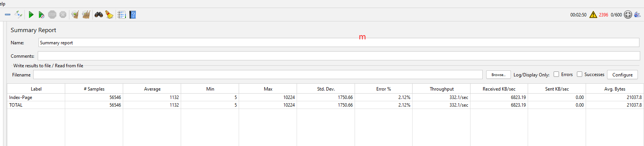Screen dimensions: 644x146
Task: Click the Browse... button
Action: [x=498, y=75]
